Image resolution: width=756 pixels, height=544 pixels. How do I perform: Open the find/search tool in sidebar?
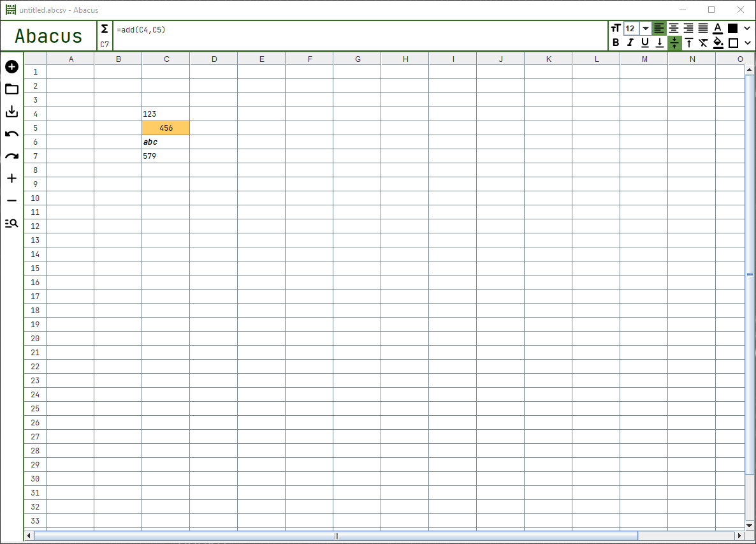11,223
